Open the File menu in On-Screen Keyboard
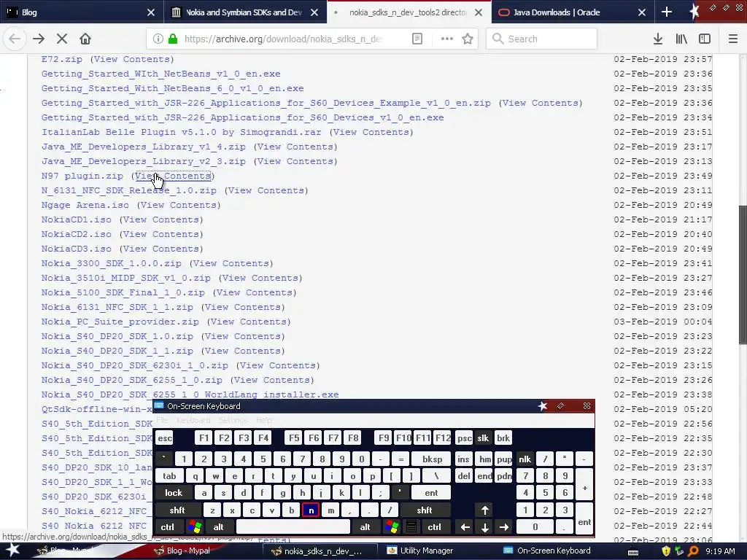Viewport: 747px width, 560px height. [x=162, y=420]
